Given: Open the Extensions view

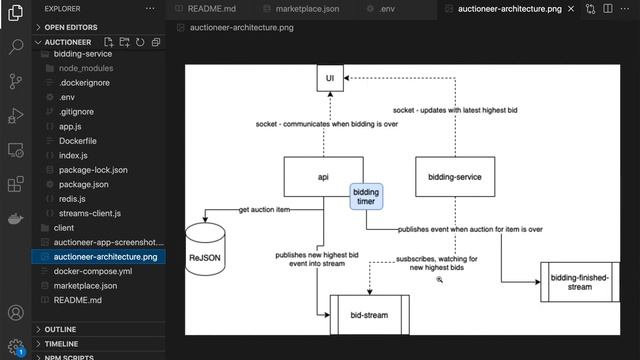Looking at the screenshot, I should [x=16, y=184].
